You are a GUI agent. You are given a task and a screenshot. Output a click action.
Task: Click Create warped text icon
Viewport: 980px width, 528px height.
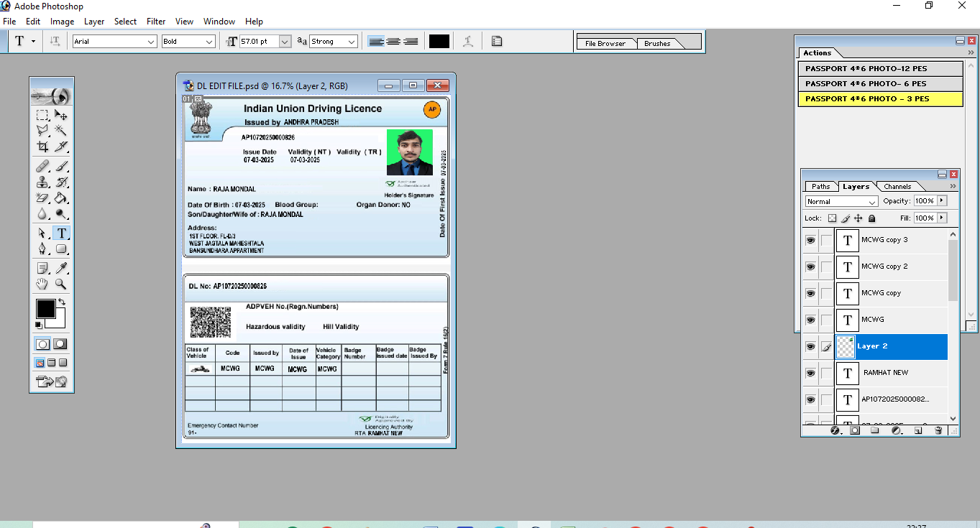pos(468,42)
